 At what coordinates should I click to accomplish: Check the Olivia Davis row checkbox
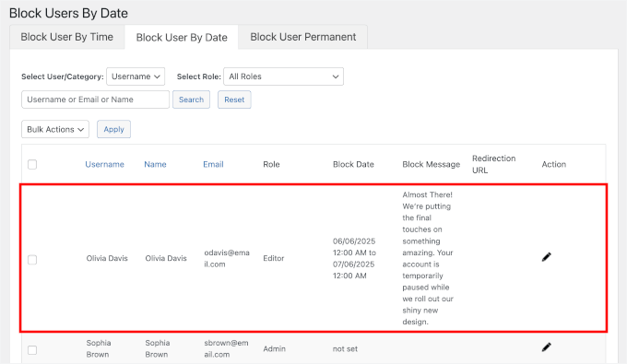pyautogui.click(x=32, y=260)
